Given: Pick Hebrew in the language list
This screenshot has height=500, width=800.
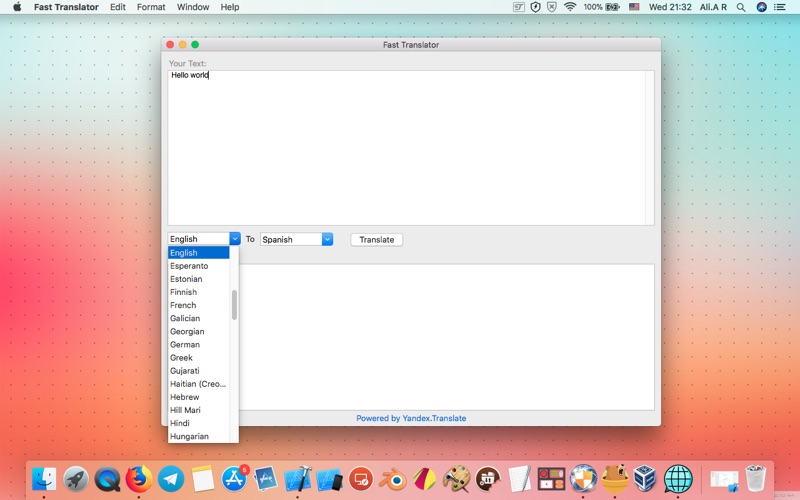Looking at the screenshot, I should click(x=198, y=397).
